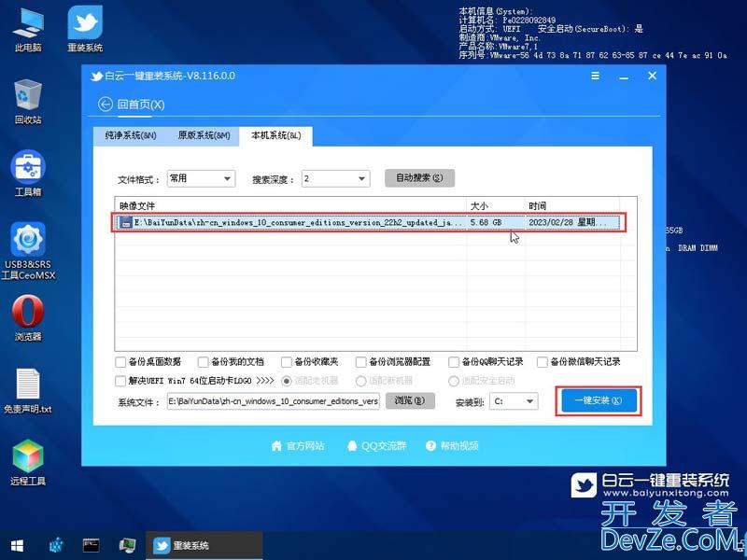Click the 映像文件 column header
Screen dimensions: 747x560
290,205
